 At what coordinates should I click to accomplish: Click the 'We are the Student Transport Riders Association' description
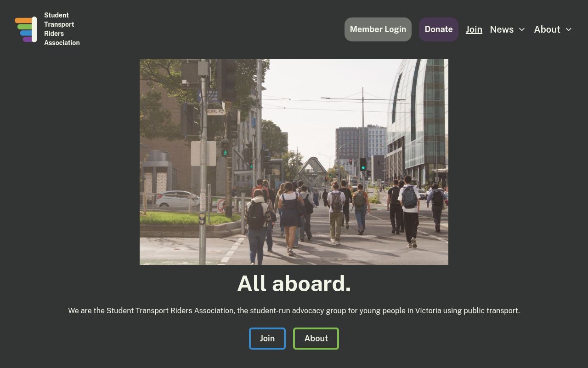tap(294, 311)
